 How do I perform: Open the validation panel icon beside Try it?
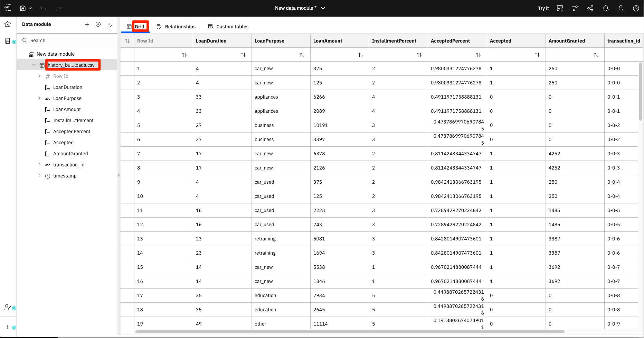click(x=560, y=8)
